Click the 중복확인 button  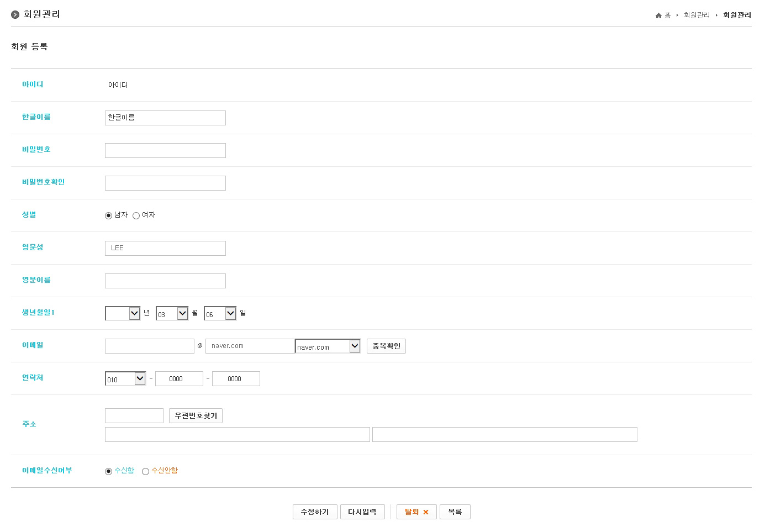pyautogui.click(x=386, y=346)
